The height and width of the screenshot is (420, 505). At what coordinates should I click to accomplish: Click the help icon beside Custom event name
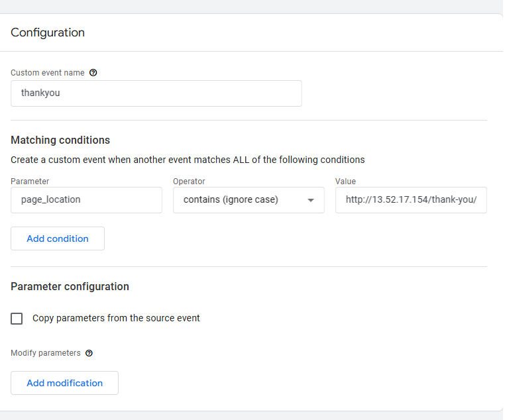pos(93,73)
